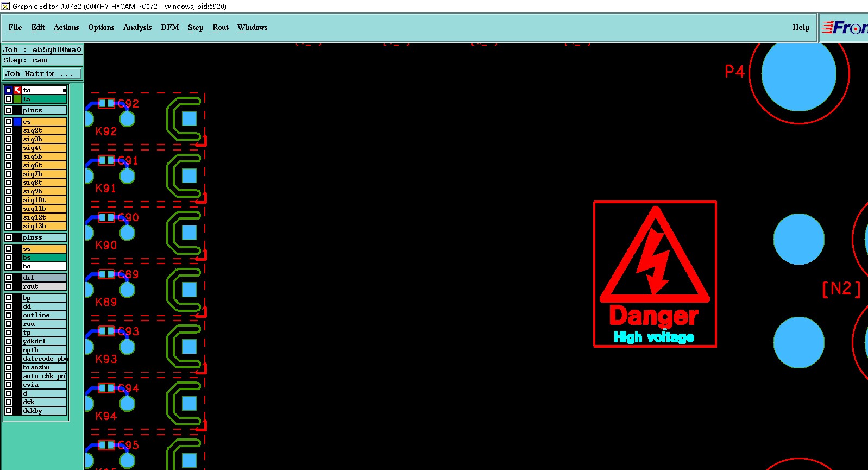
Task: Click the red arrow icon beside layer to
Action: pyautogui.click(x=18, y=90)
